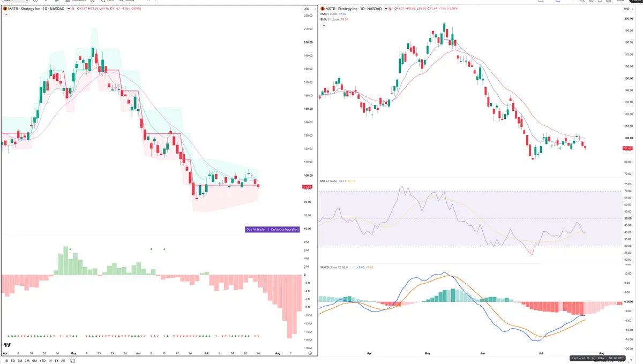Select the 5D time range
Viewport: 643px width, 364px height.
tap(12, 361)
